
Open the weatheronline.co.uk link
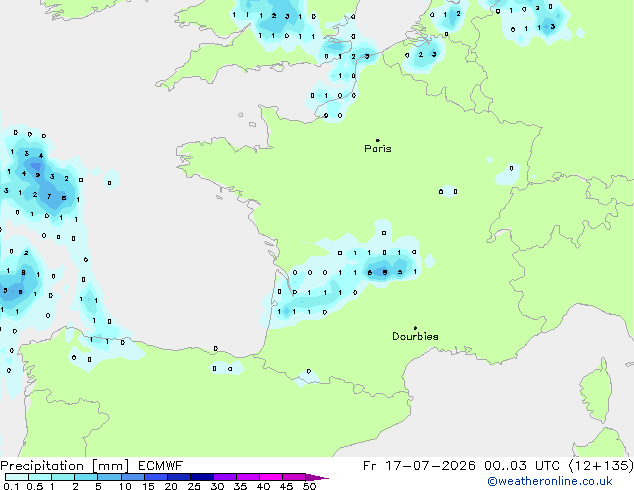550,482
